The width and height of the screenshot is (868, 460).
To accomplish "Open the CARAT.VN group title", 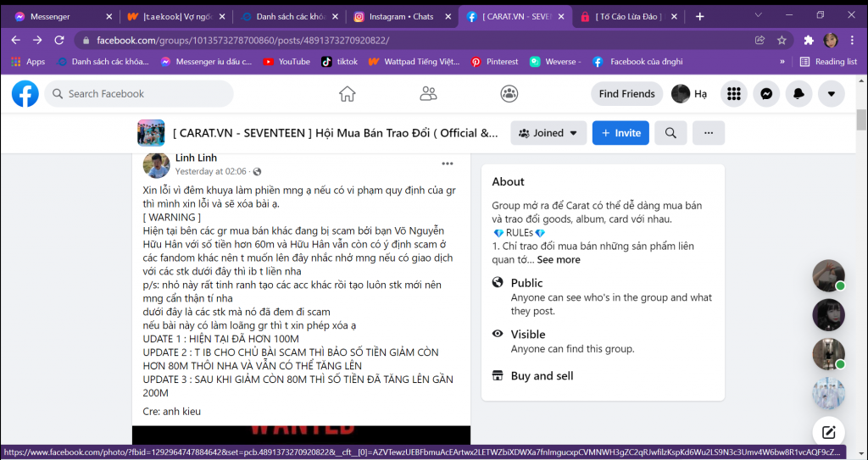I will 336,133.
